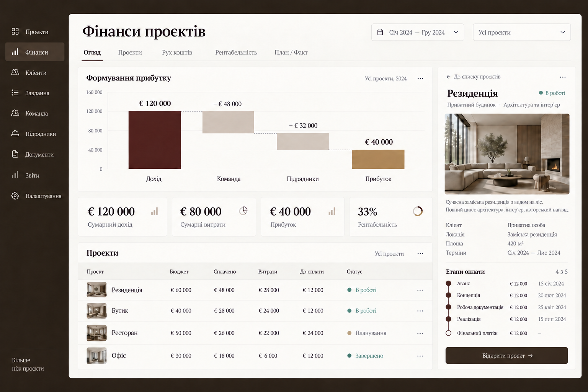The image size is (588, 392).
Task: Open row menu for Резиденція table row
Action: (x=420, y=290)
